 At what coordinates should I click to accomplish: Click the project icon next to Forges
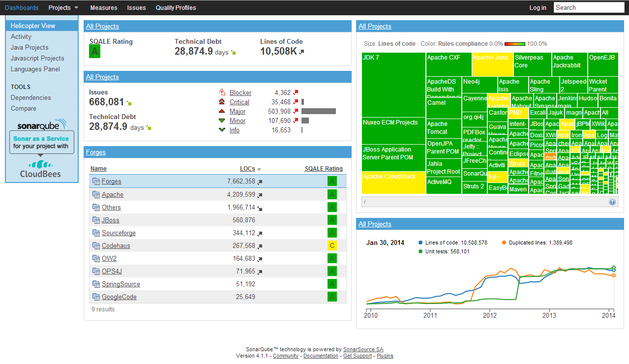click(96, 182)
